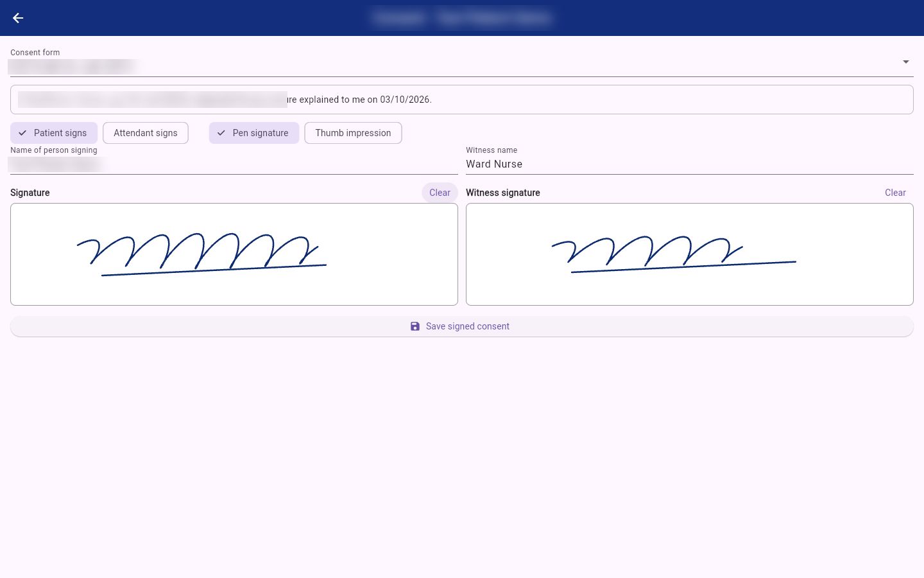924x578 pixels.
Task: Go back using the arrow icon
Action: click(18, 18)
